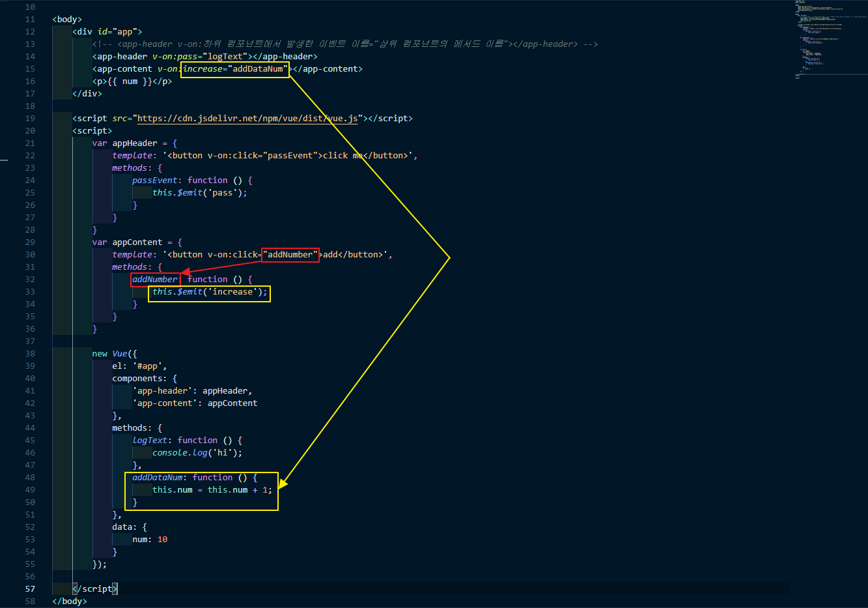The image size is (868, 608).
Task: Click the opening <script> tag on line 20
Action: (92, 131)
